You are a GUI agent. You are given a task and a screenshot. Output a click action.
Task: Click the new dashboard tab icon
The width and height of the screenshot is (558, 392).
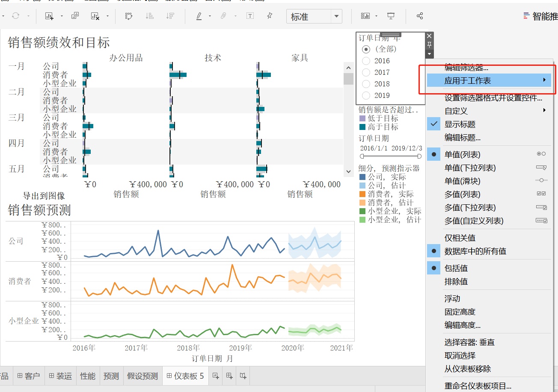(x=229, y=376)
